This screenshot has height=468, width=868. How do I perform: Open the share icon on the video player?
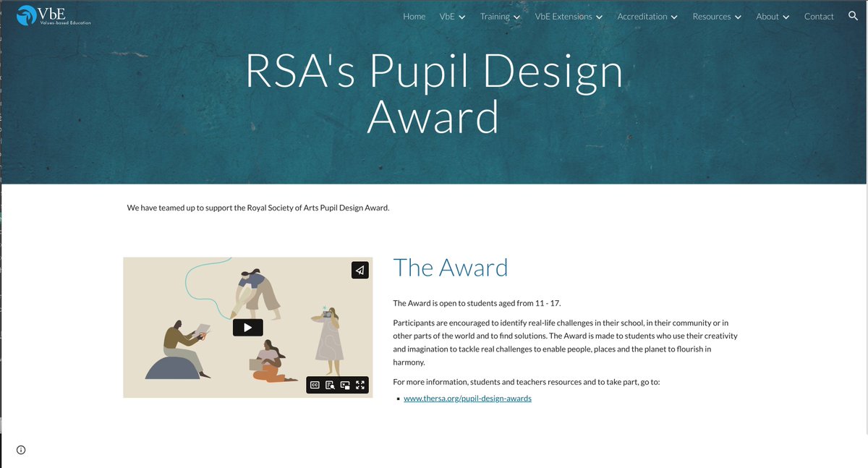pos(359,270)
